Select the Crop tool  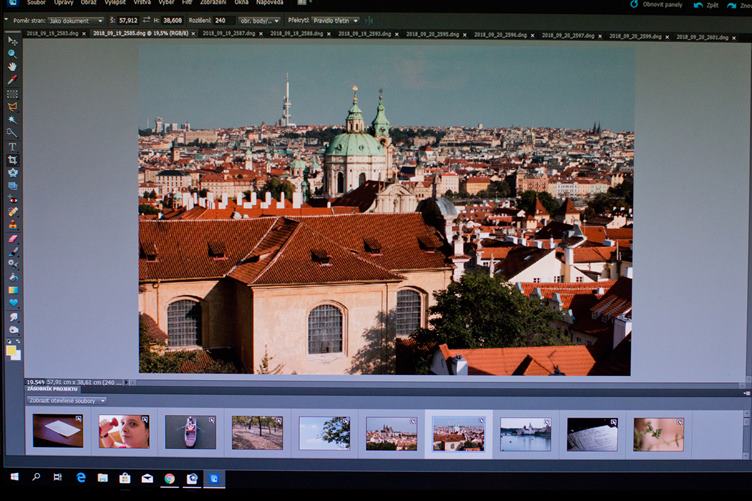coord(12,160)
